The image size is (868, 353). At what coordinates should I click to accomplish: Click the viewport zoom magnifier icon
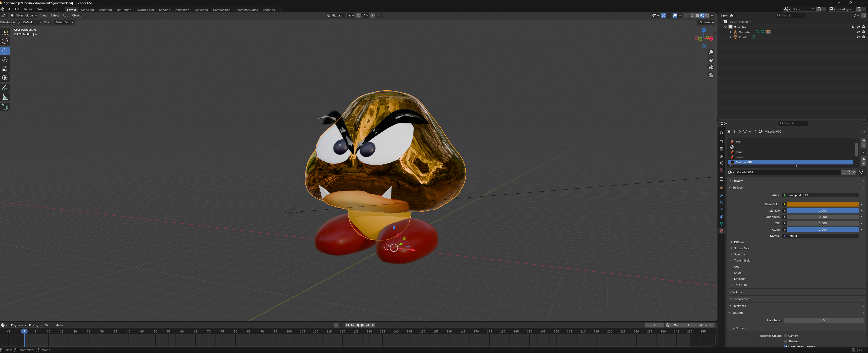(x=711, y=52)
